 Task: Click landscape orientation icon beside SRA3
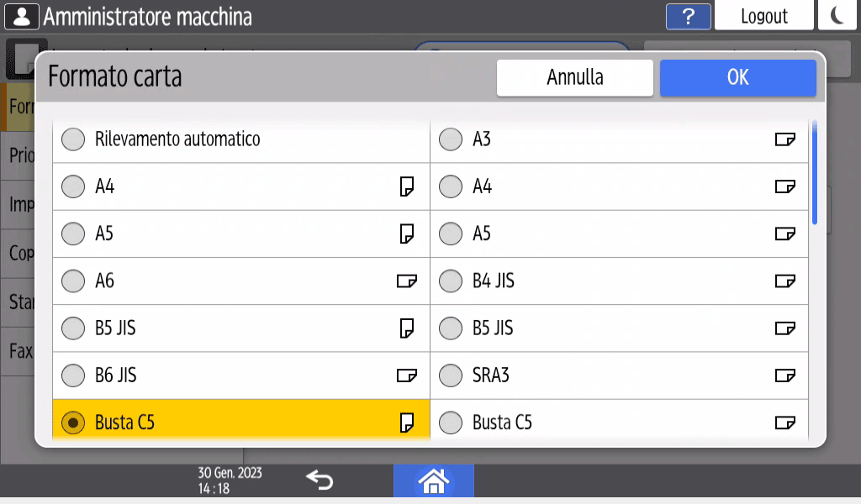[x=784, y=375]
